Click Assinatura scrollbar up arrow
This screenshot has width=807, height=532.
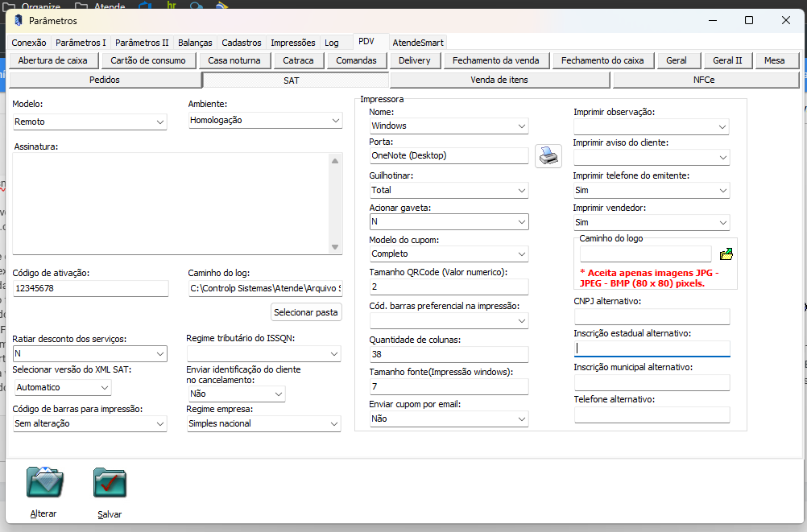(335, 160)
